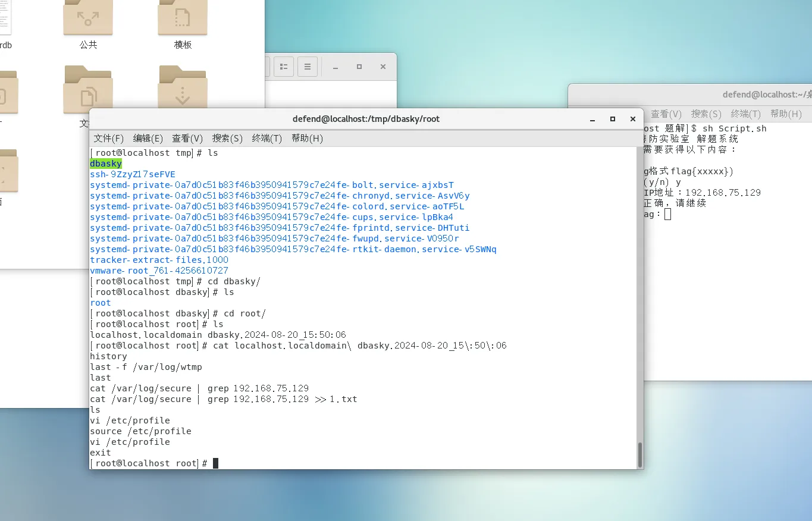Open the documents folder icon behind the terminal
This screenshot has width=812, height=521.
point(88,89)
